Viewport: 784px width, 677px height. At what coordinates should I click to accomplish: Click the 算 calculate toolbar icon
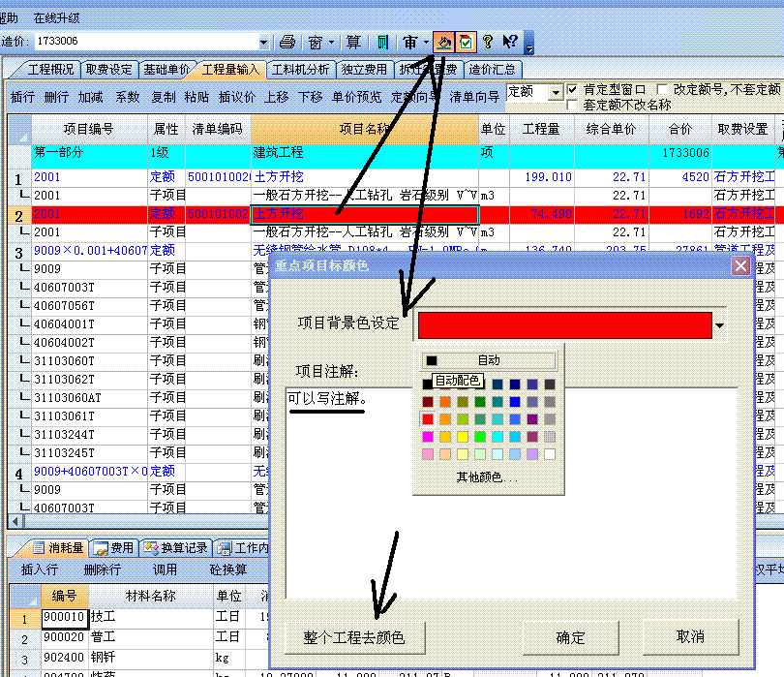[353, 43]
